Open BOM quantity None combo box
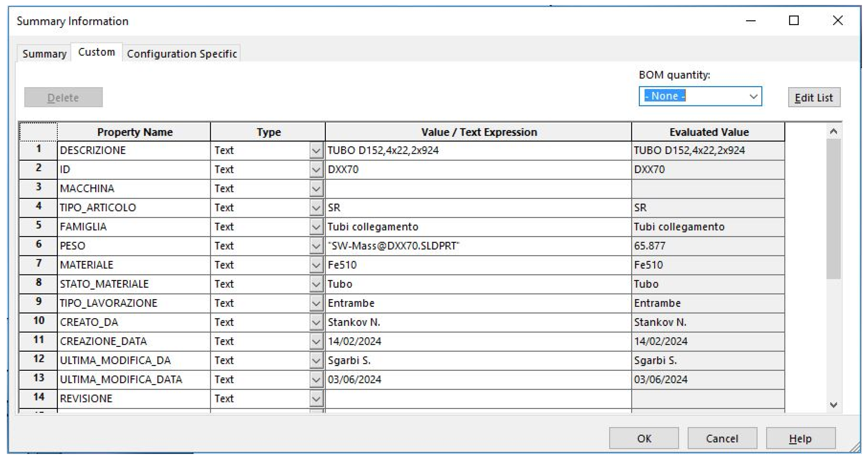868x460 pixels. coord(700,97)
